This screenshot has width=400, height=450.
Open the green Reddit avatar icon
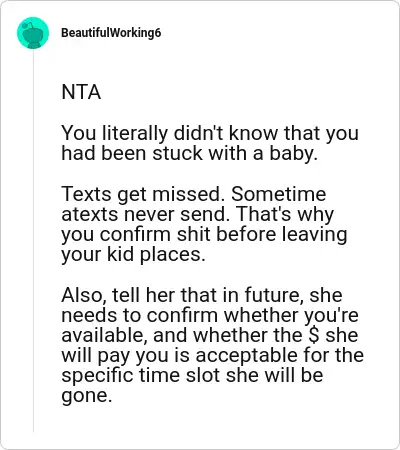pos(33,33)
